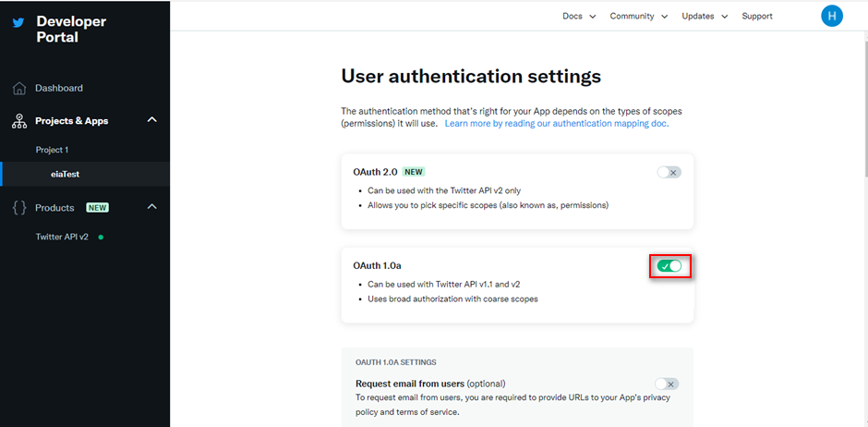Screen dimensions: 868x427
Task: Enable the OAuth 2.0 toggle
Action: point(669,172)
